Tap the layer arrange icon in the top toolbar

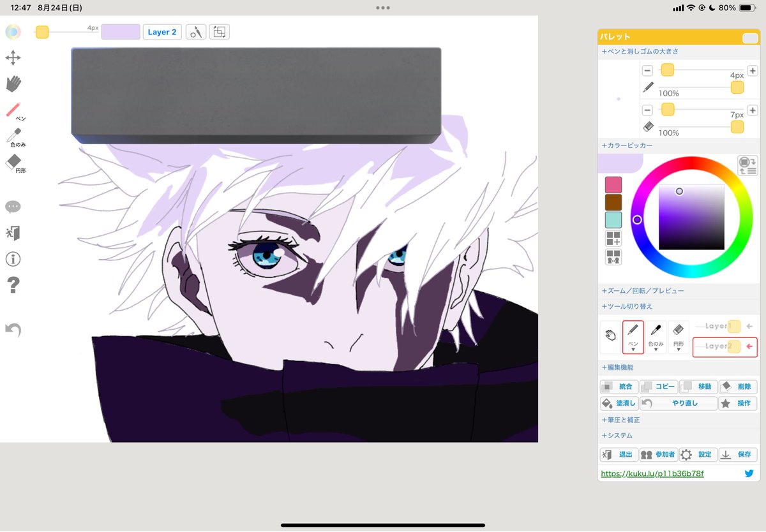(219, 32)
